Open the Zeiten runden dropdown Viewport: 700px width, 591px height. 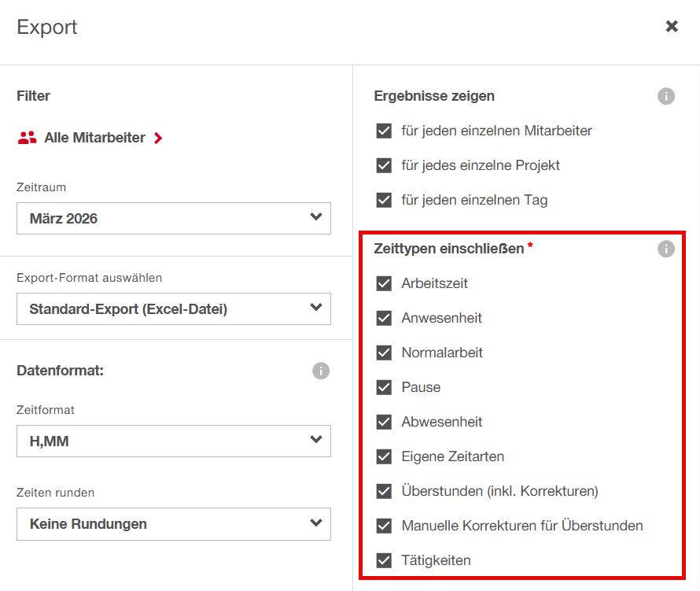(173, 524)
